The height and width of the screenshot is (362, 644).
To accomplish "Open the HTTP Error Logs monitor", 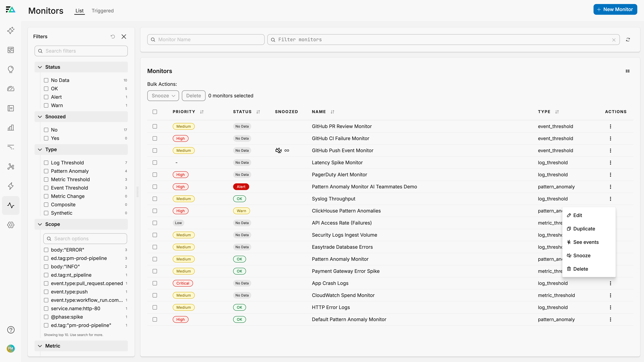I will tap(331, 308).
